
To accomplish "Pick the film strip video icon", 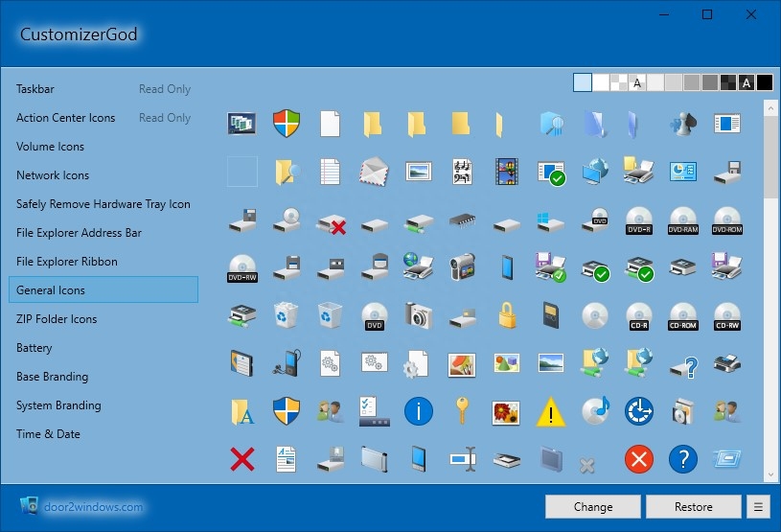I will (x=507, y=172).
